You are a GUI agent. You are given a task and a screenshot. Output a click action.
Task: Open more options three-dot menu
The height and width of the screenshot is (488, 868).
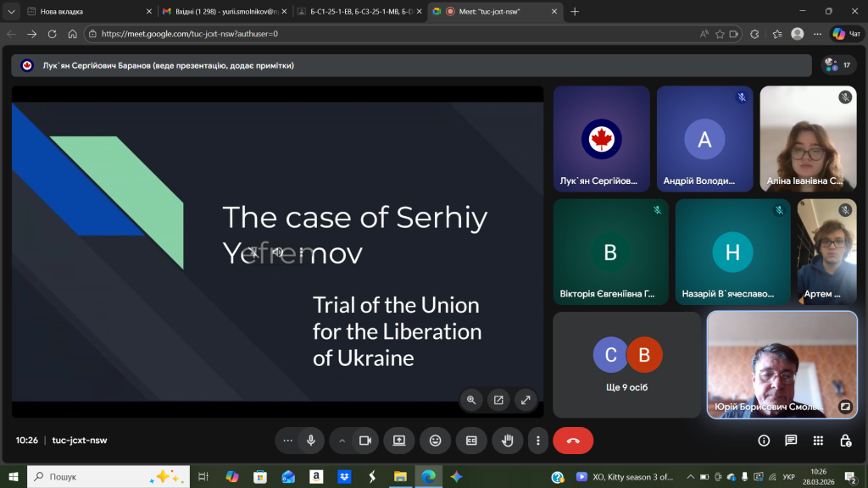click(537, 441)
